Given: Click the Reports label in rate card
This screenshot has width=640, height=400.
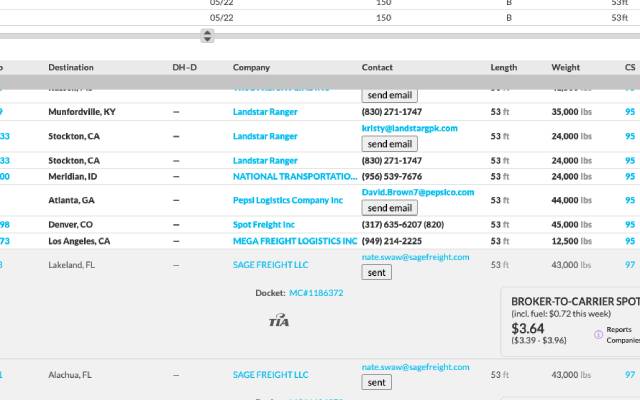Looking at the screenshot, I should [619, 329].
